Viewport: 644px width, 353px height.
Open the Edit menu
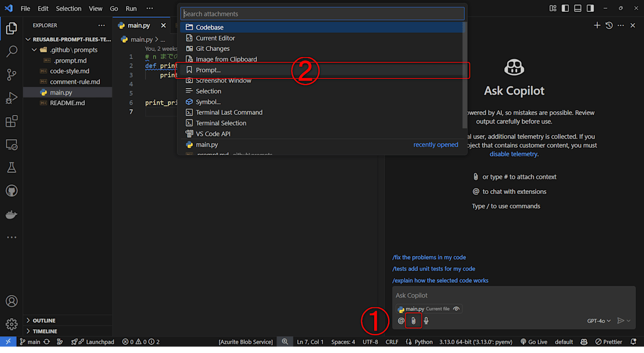coord(43,9)
